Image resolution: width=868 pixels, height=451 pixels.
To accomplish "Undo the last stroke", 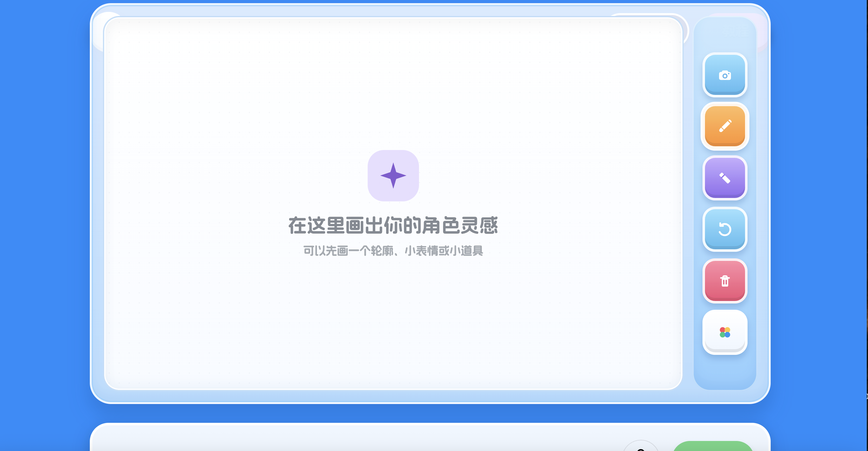I will [x=725, y=229].
